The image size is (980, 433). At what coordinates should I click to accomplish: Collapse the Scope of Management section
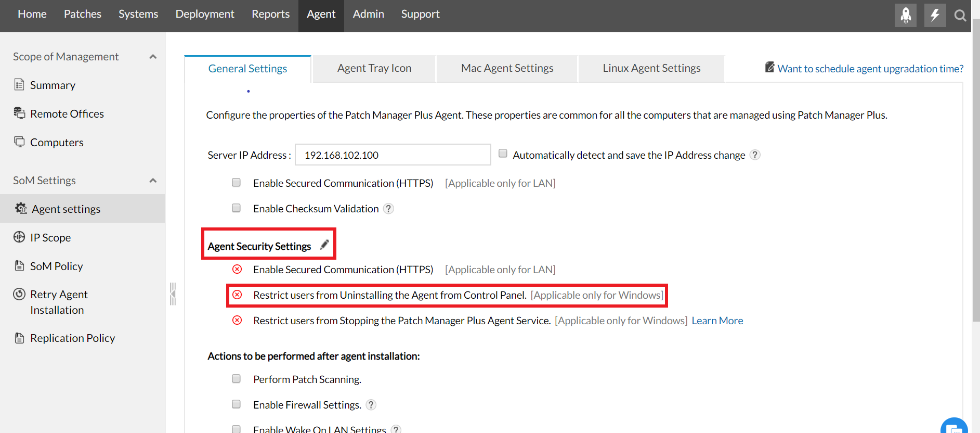click(153, 57)
